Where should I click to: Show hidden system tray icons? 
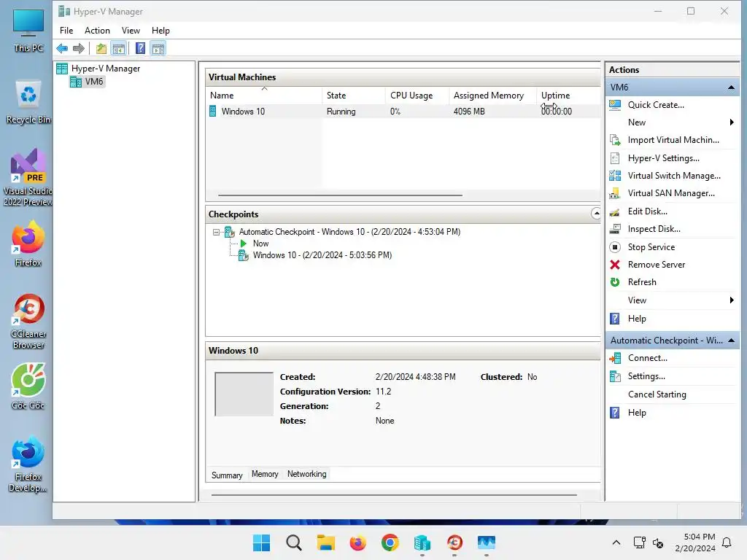616,542
